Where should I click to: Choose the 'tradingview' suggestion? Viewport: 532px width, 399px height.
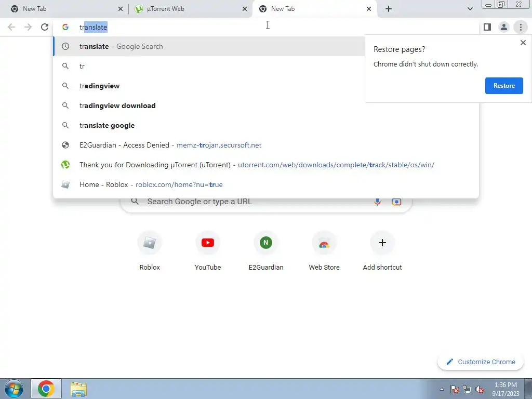(x=209, y=86)
